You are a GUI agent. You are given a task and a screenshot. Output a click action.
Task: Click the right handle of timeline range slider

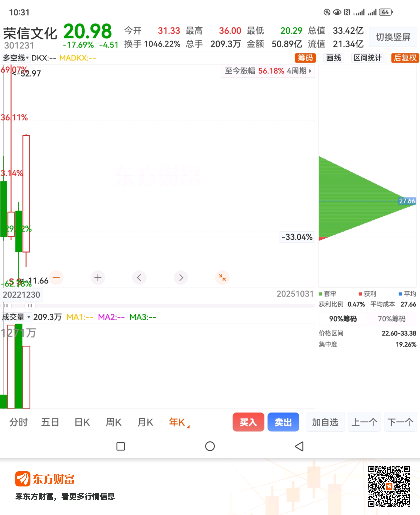click(x=30, y=306)
